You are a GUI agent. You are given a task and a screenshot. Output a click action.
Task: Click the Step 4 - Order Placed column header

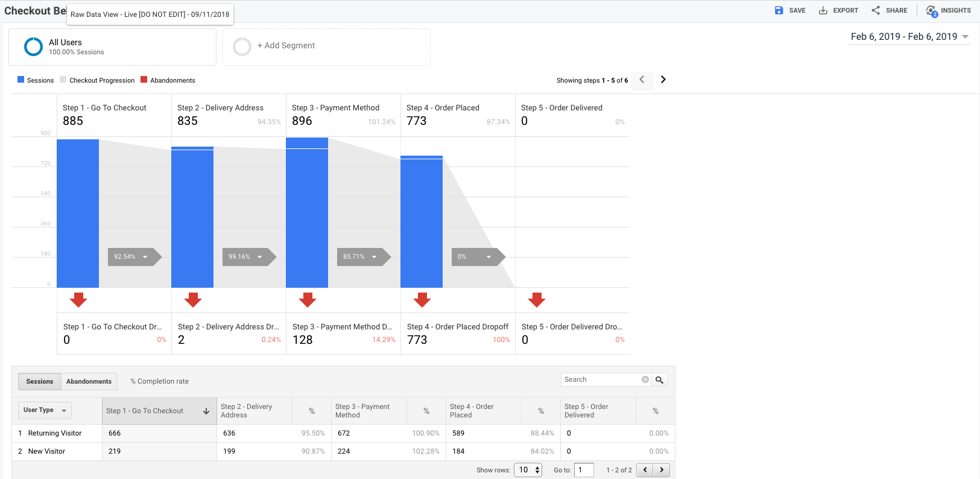(x=484, y=411)
